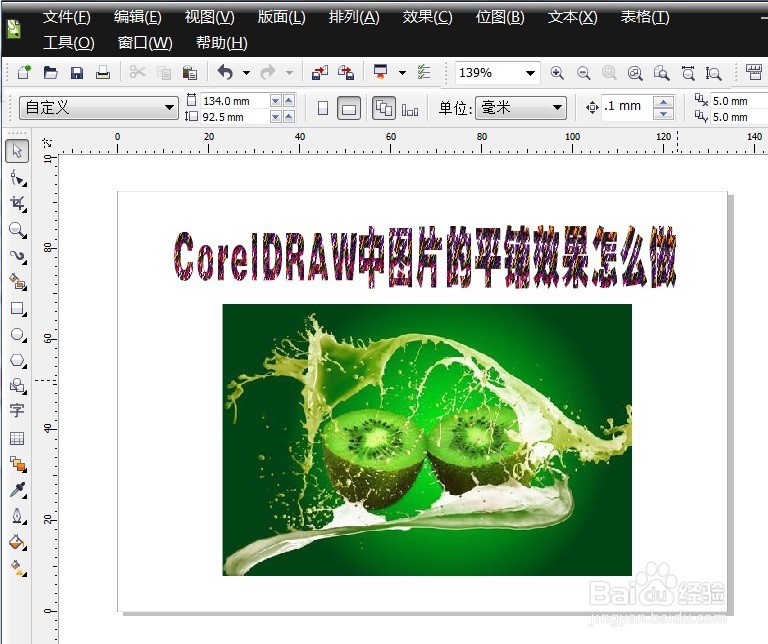Viewport: 768px width, 644px height.
Task: Select the Interactive fill tool
Action: pyautogui.click(x=18, y=568)
